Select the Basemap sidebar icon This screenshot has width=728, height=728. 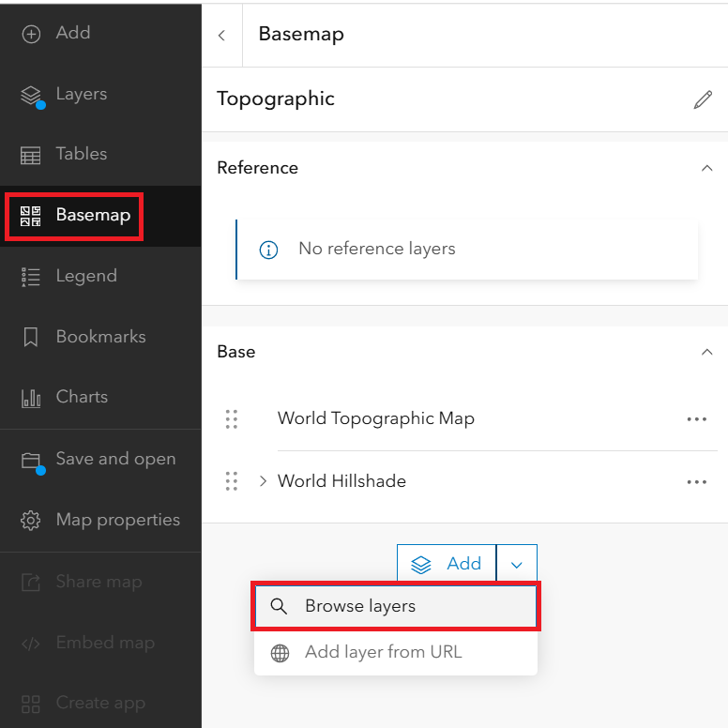[31, 217]
